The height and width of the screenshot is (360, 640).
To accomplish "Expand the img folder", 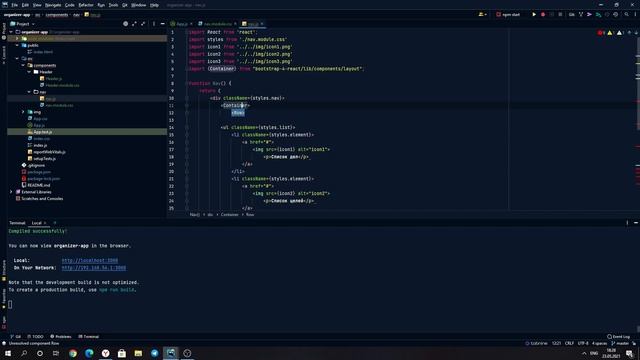I will pyautogui.click(x=23, y=112).
